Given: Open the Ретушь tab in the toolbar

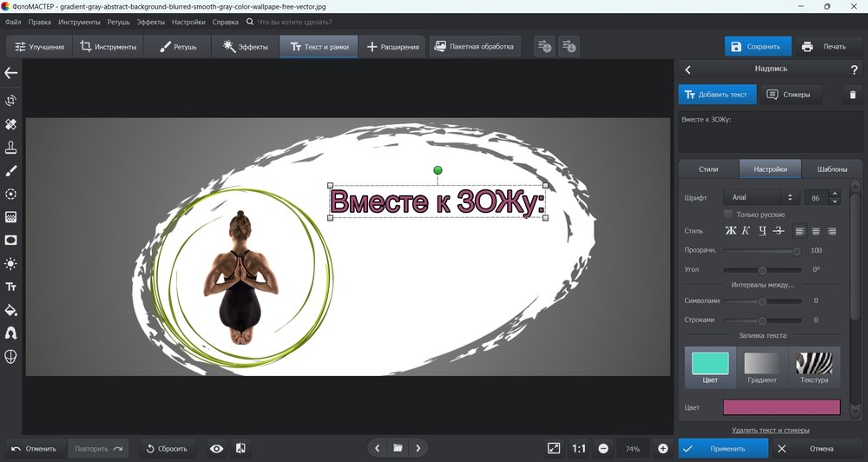Looking at the screenshot, I should coord(178,47).
